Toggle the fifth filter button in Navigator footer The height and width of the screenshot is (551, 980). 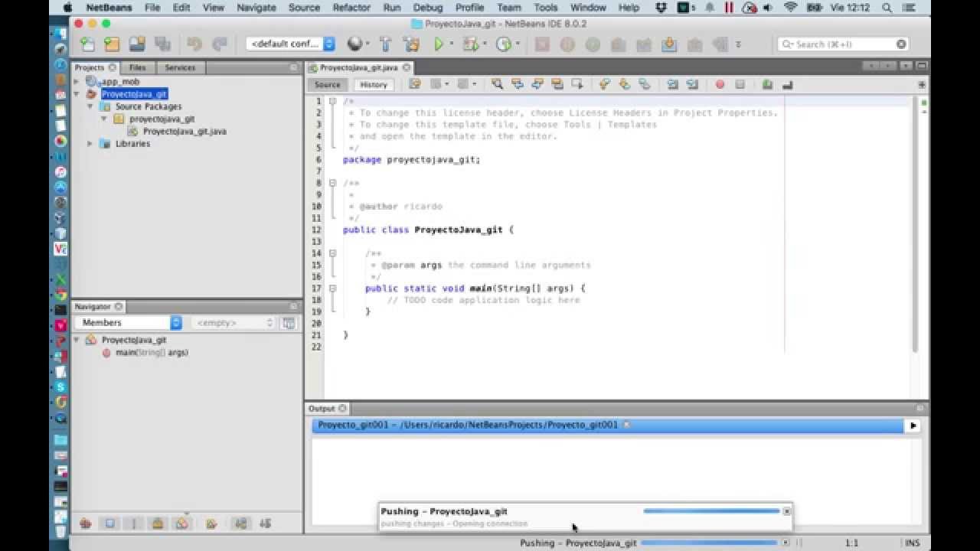coord(182,523)
